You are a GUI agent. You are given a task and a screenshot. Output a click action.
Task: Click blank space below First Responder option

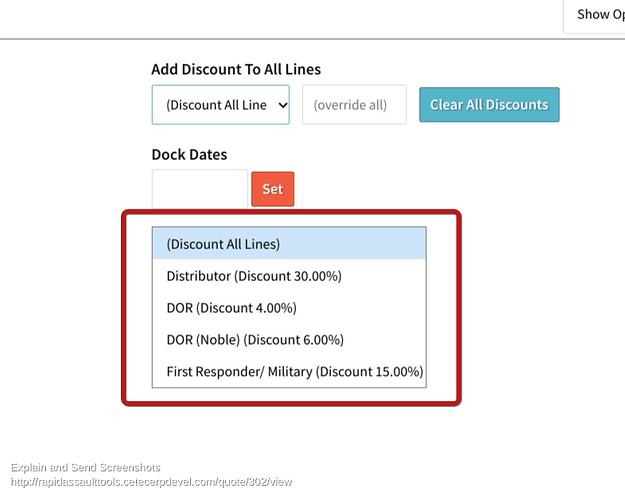pos(289,395)
